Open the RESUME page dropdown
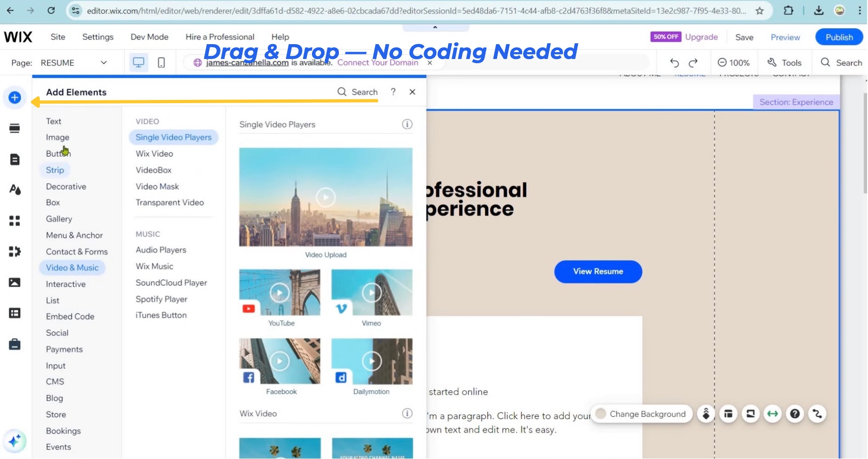Image resolution: width=868 pixels, height=459 pixels. (x=103, y=62)
